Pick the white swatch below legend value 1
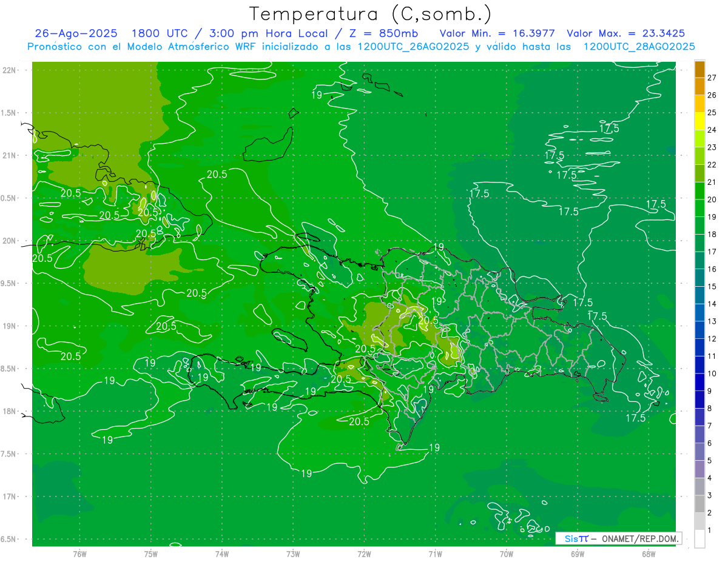 [x=699, y=539]
